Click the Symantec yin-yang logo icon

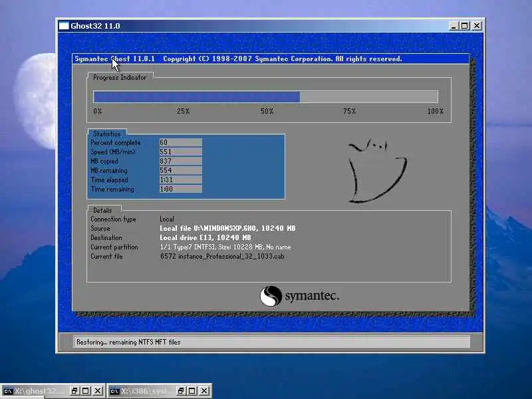271,296
